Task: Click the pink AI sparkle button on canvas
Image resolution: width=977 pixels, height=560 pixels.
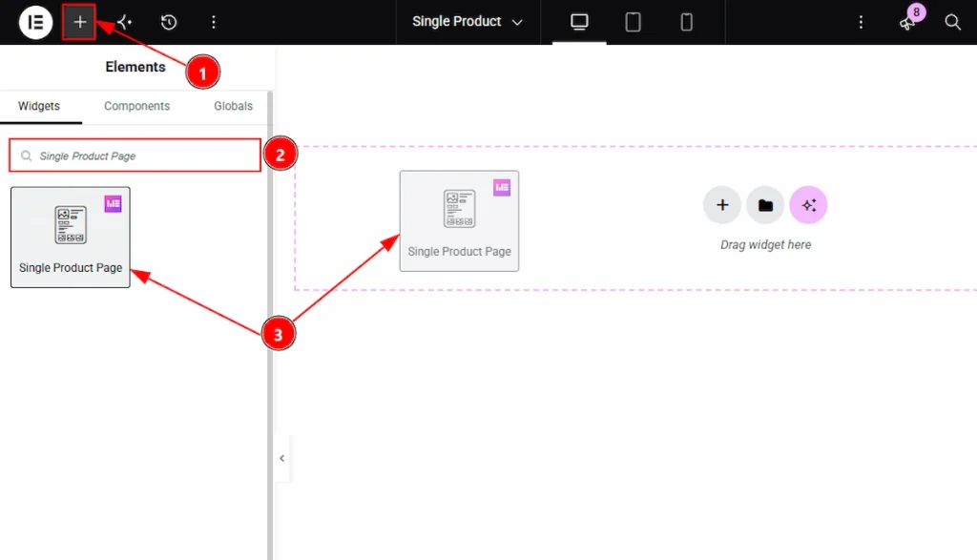Action: (808, 205)
